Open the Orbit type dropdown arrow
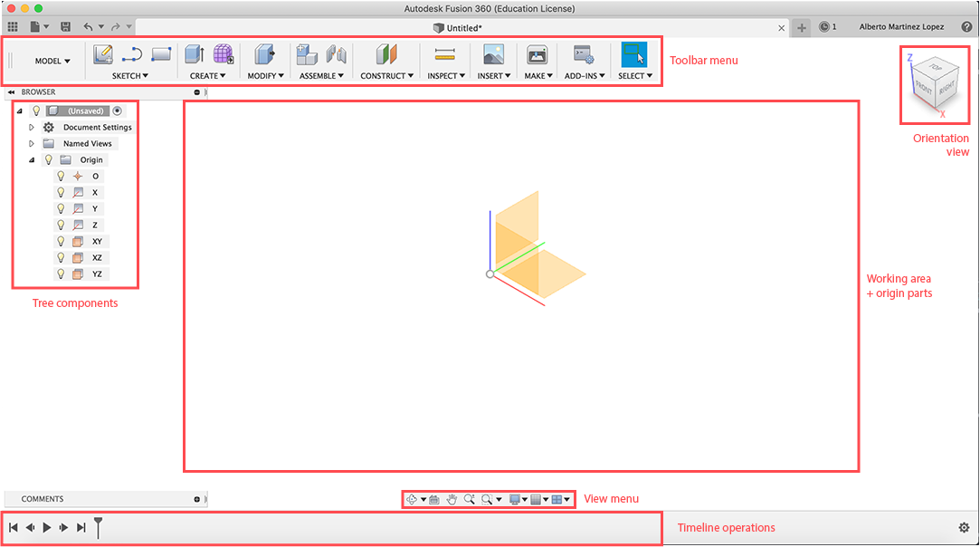This screenshot has width=980, height=547. [x=423, y=499]
